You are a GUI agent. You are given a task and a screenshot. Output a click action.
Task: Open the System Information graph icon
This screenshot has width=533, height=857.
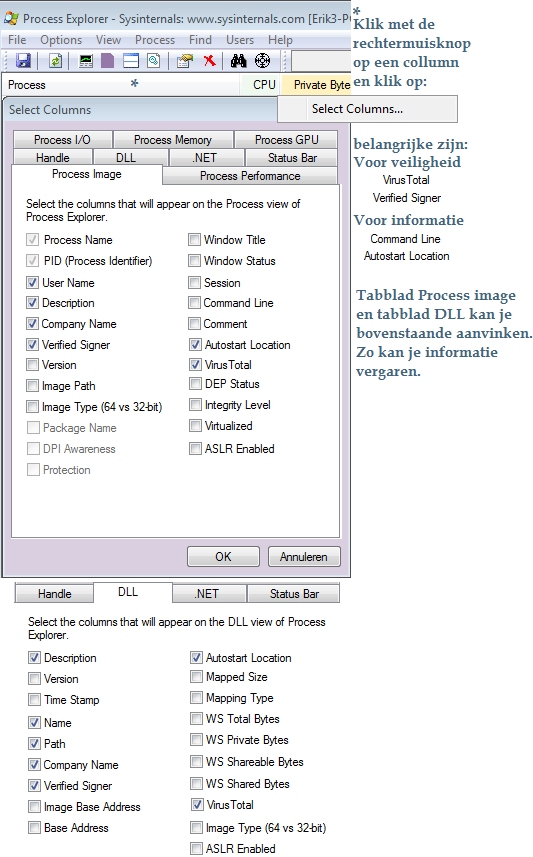coord(86,61)
